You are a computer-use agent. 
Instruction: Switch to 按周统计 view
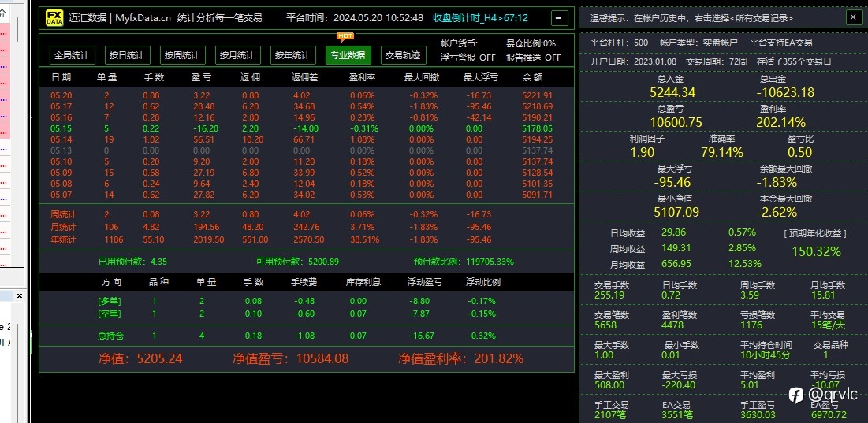coord(182,55)
